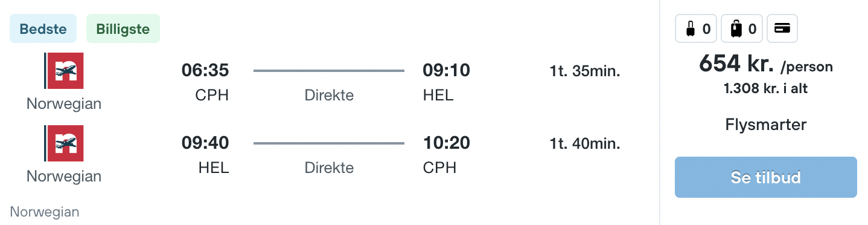Click the 10:20 CPH return arrival

pos(447,143)
